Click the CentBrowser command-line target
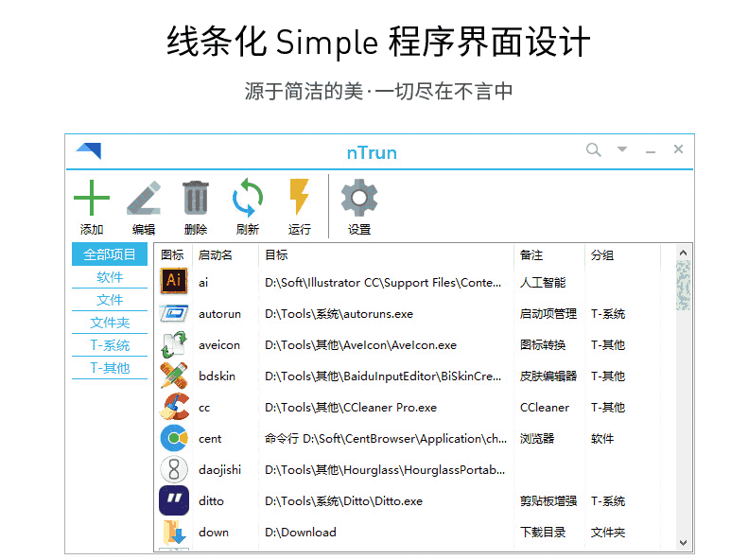The height and width of the screenshot is (560, 731). pyautogui.click(x=386, y=439)
